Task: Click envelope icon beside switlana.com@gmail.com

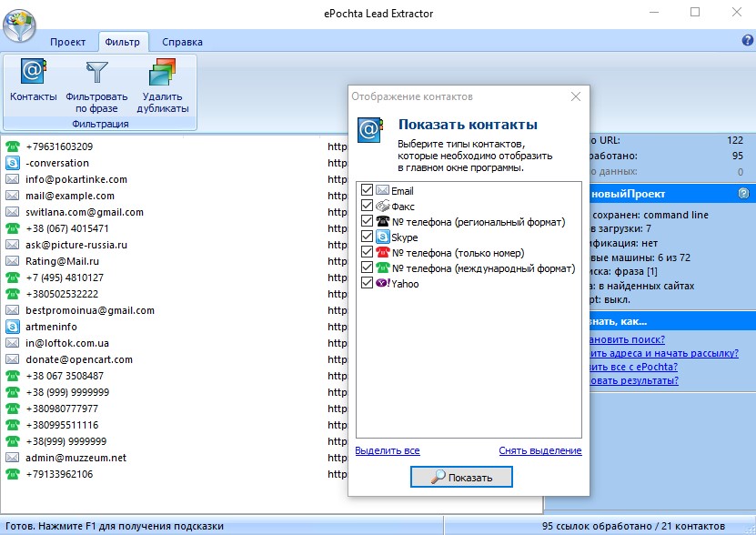Action: tap(13, 212)
